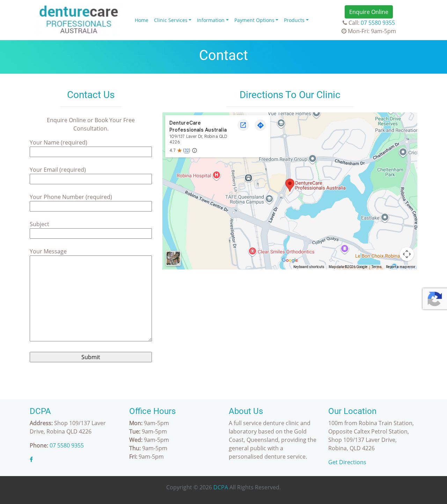Click into Your Message textarea
Screen dimensions: 447x504
[91, 298]
